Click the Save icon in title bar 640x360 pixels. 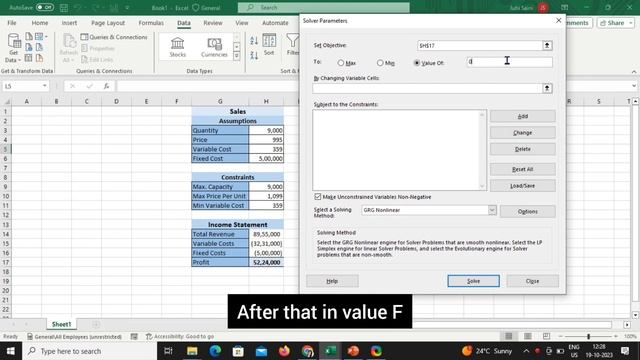pyautogui.click(x=64, y=7)
